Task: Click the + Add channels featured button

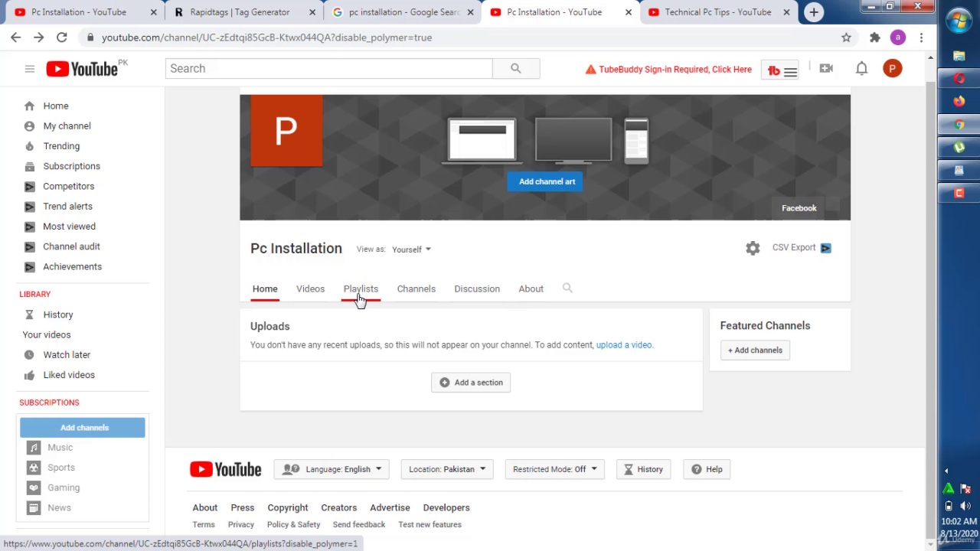Action: (755, 350)
